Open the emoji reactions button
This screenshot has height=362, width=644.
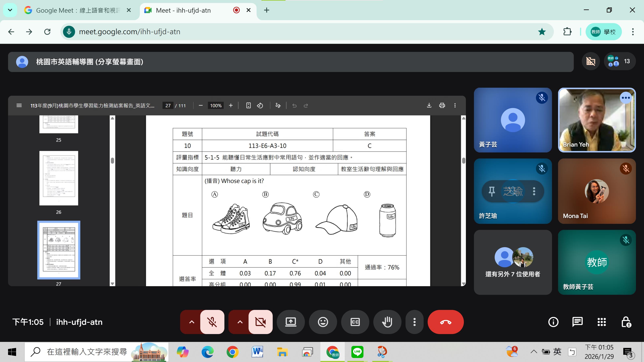pyautogui.click(x=323, y=322)
